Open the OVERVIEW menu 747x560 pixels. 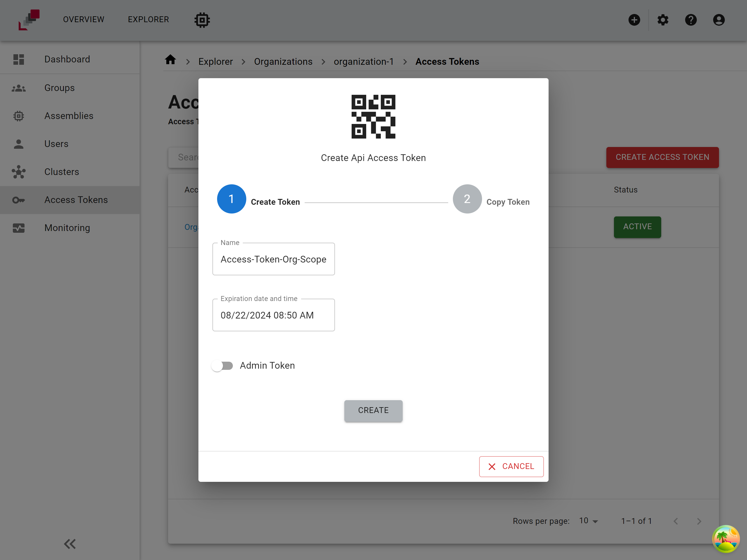click(x=84, y=20)
